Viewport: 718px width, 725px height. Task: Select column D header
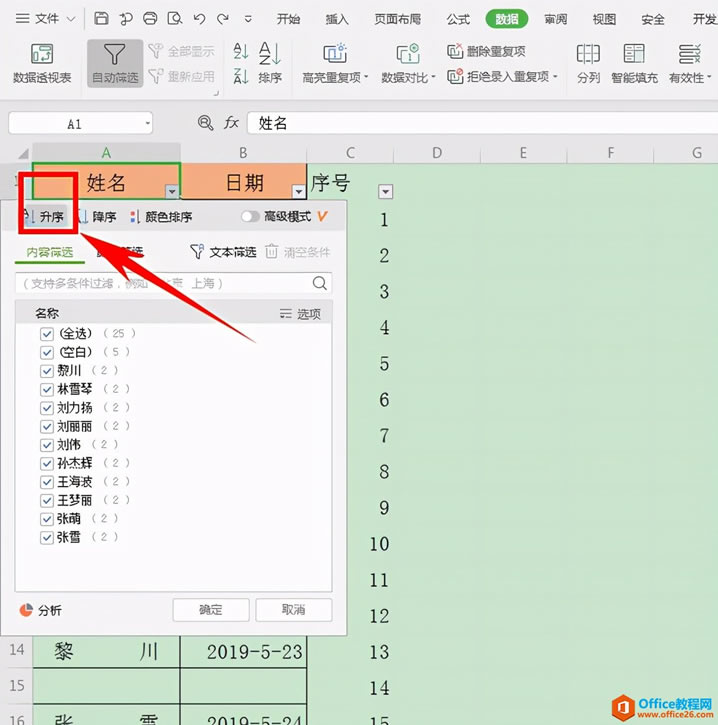tap(437, 153)
